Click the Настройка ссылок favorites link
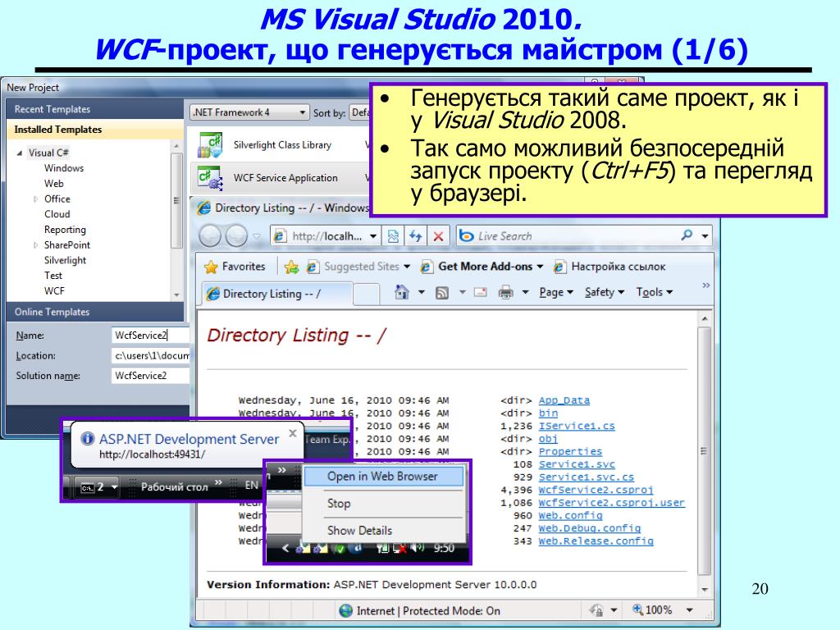Viewport: 840px width, 630px height. 609,267
